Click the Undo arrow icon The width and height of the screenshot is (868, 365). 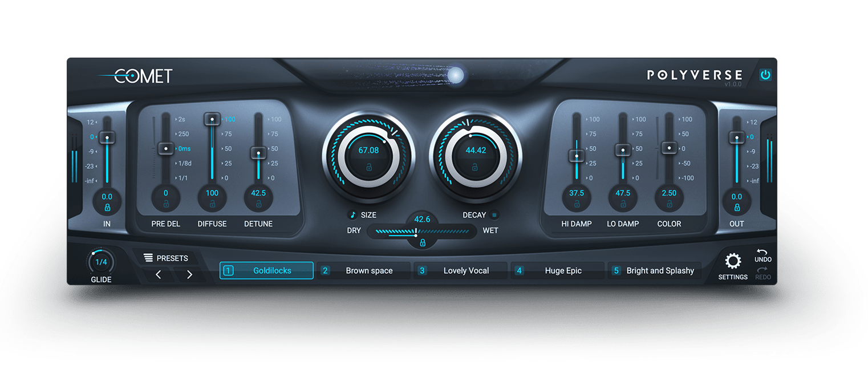[762, 252]
